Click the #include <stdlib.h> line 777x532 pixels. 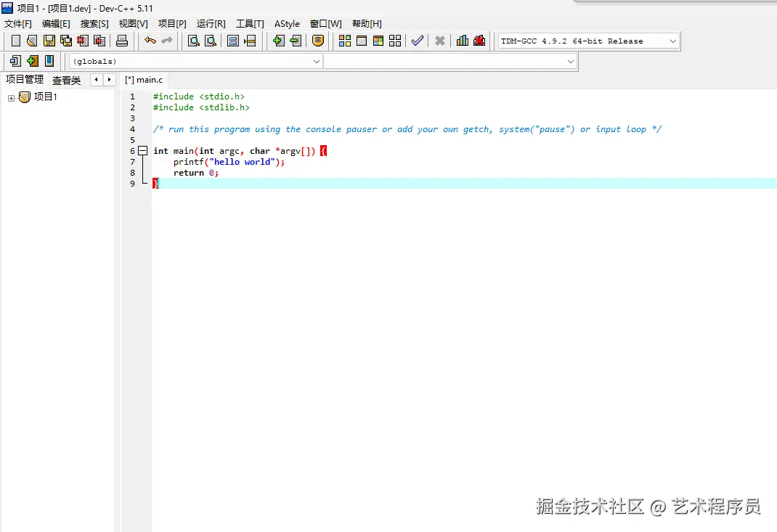(x=201, y=107)
